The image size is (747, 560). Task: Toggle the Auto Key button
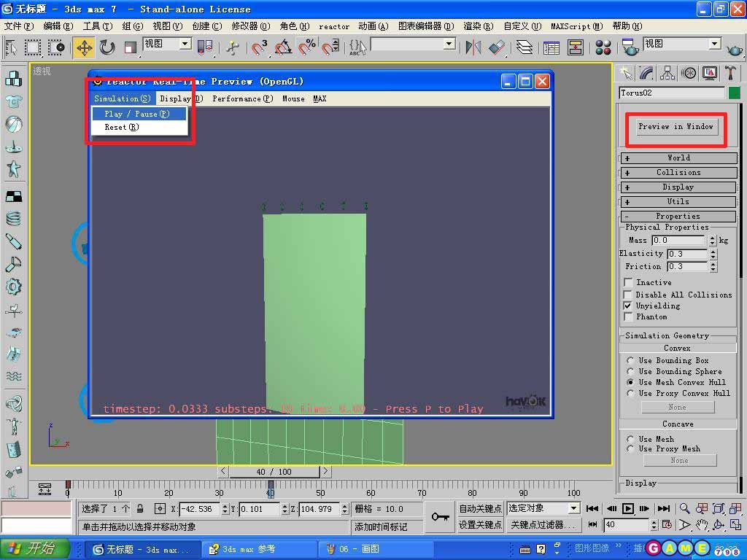480,508
